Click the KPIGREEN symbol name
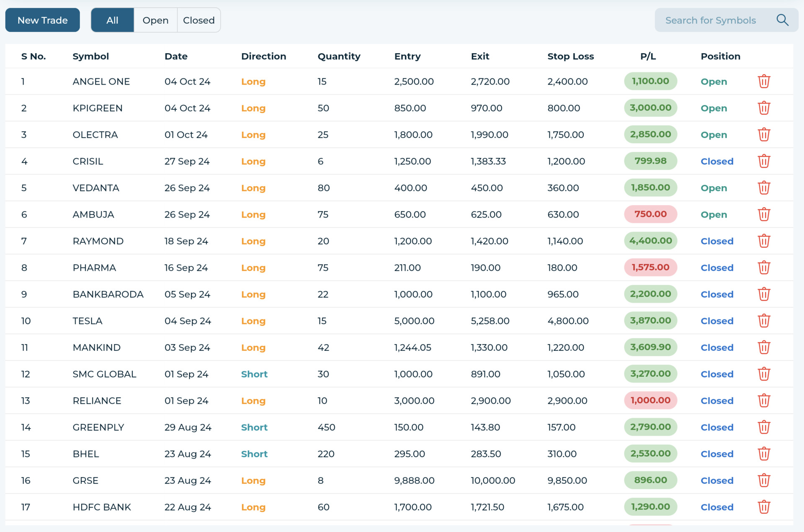804x532 pixels. [x=98, y=108]
